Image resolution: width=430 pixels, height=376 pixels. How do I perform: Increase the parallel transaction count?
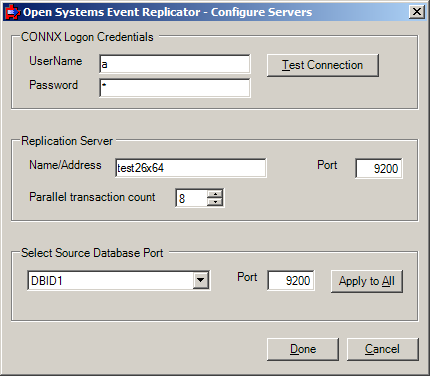(x=215, y=194)
